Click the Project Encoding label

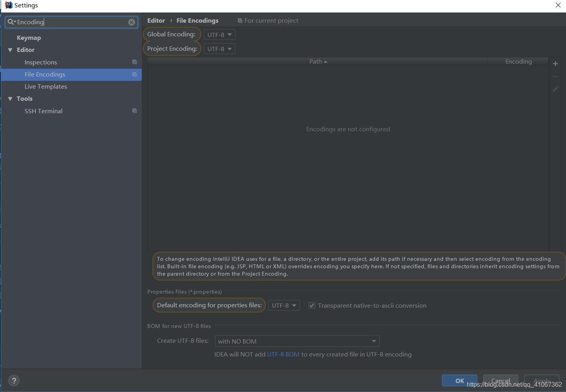pos(172,48)
